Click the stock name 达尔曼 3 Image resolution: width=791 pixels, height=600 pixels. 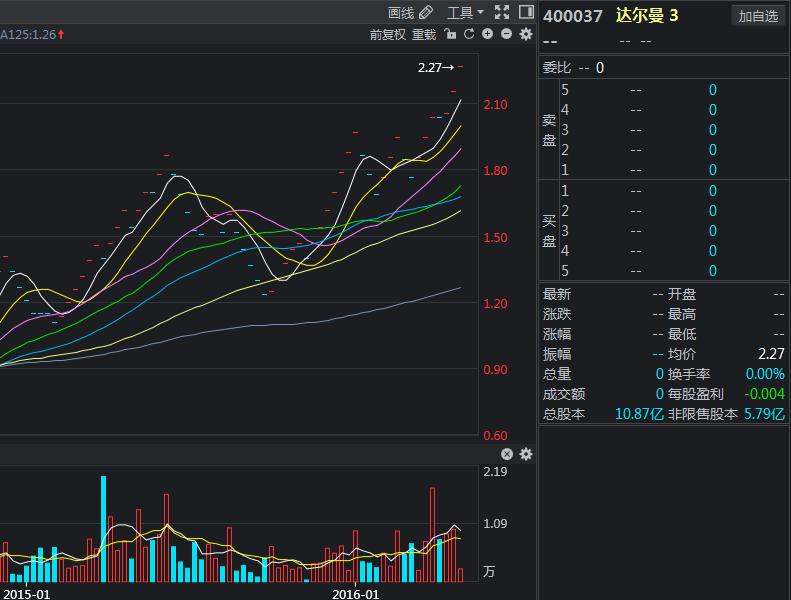tap(647, 16)
